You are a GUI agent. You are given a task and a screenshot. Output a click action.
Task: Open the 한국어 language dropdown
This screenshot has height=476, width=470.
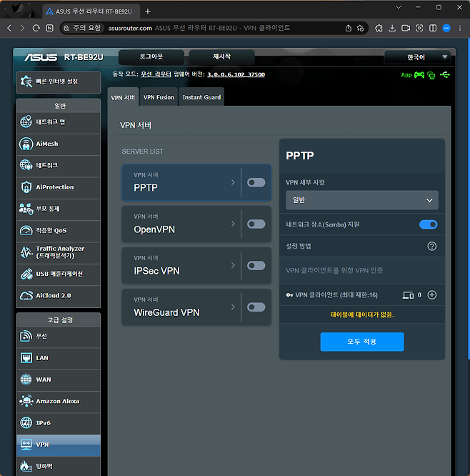417,57
